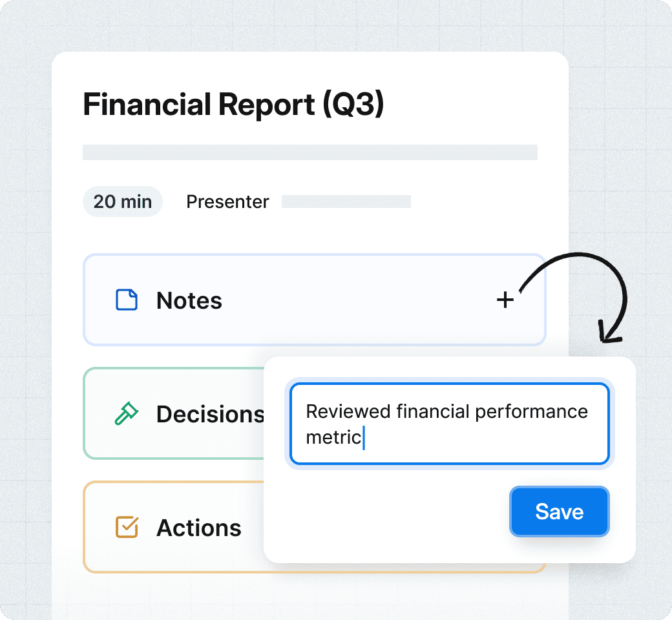Click the presenter name placeholder bar
The width and height of the screenshot is (672, 620).
pyautogui.click(x=346, y=201)
